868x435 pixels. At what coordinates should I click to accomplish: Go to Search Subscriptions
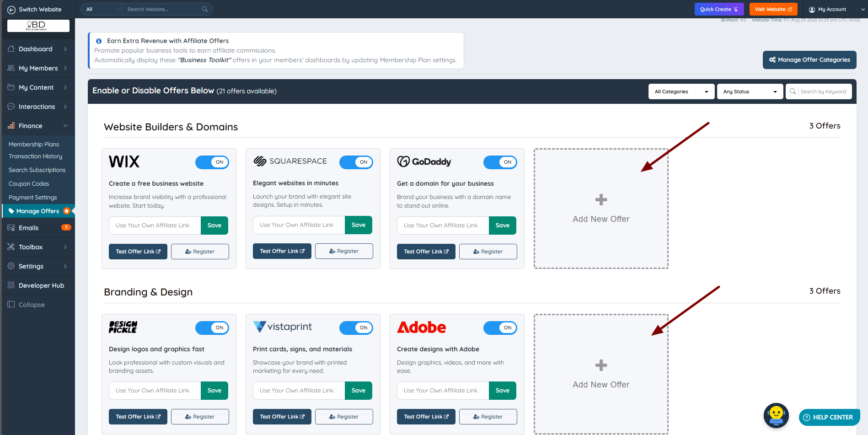click(37, 170)
